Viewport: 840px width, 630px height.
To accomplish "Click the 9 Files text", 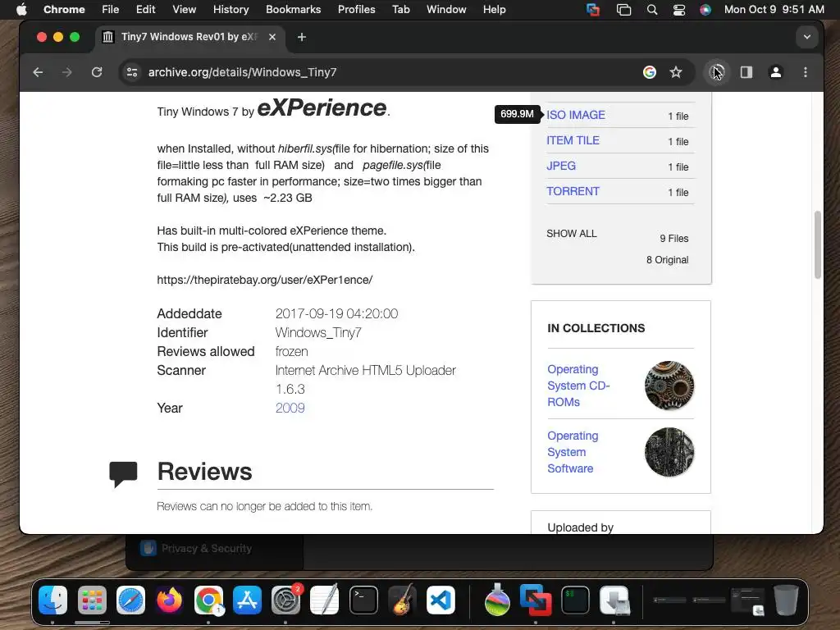I will 674,239.
